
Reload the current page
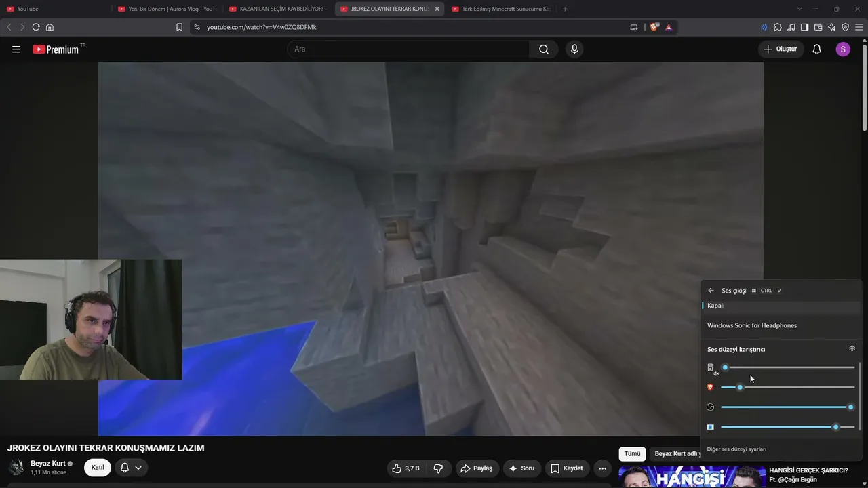click(36, 27)
